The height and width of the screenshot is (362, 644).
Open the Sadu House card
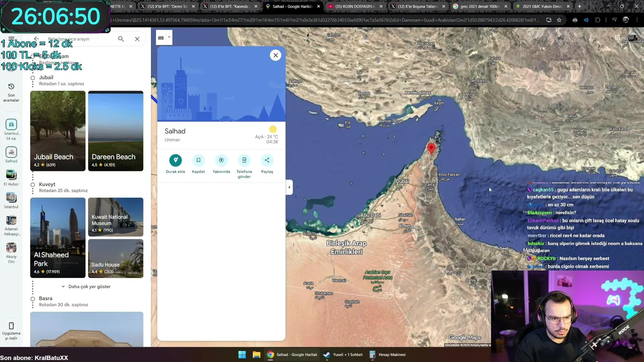click(x=116, y=259)
